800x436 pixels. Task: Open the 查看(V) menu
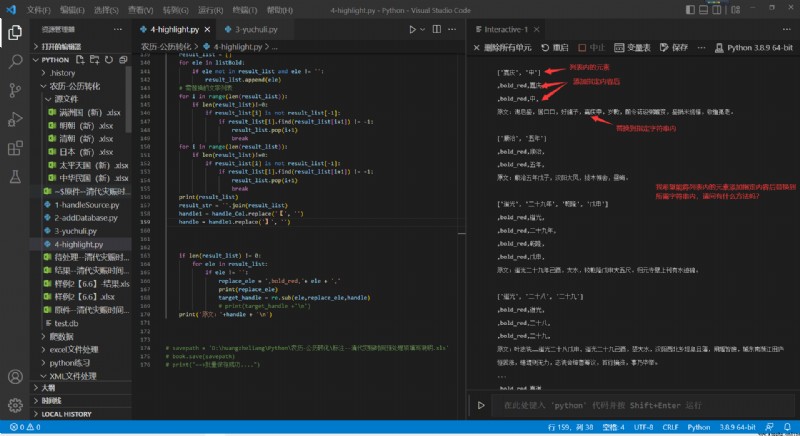(140, 10)
